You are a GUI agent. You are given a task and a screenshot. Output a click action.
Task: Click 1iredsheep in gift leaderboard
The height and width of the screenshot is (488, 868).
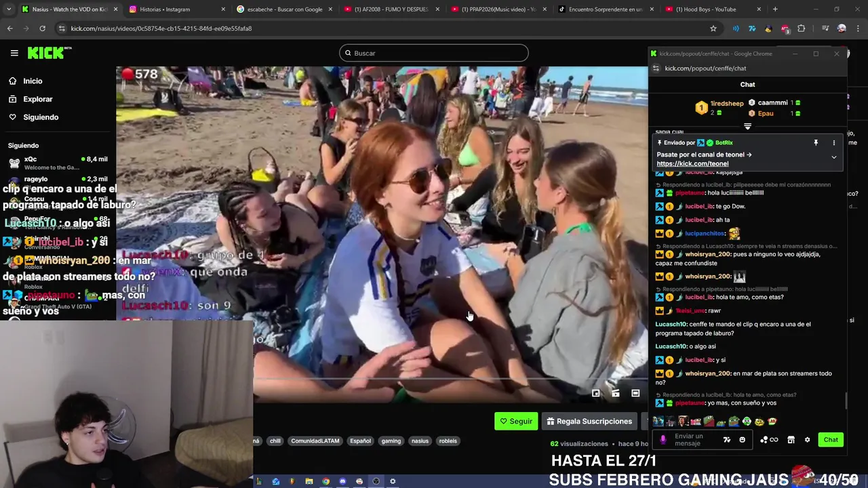click(727, 104)
